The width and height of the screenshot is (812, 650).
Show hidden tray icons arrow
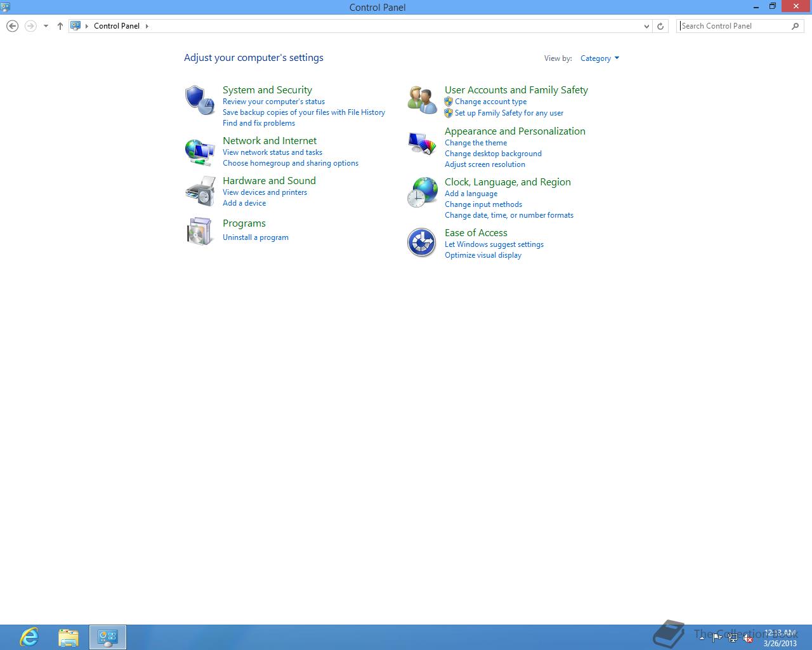click(x=702, y=638)
